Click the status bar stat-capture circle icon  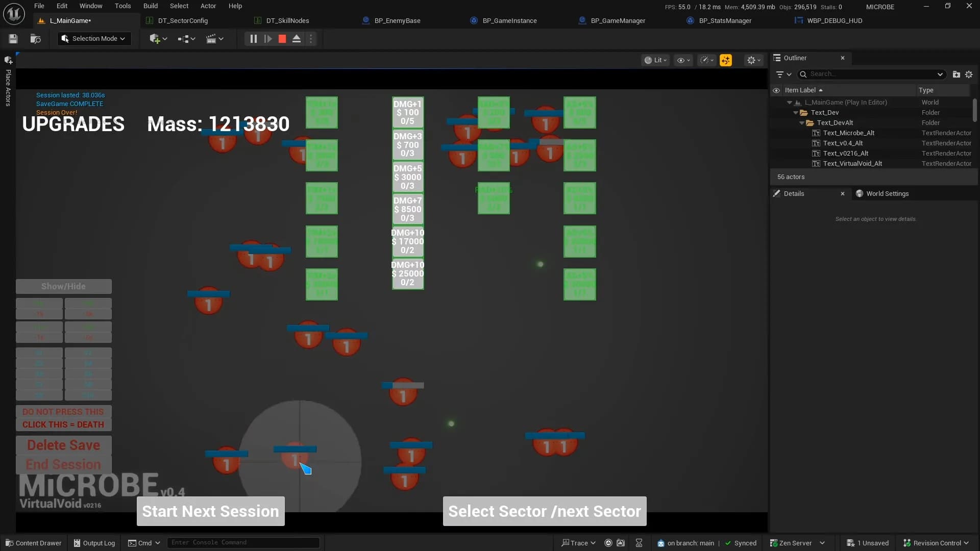[x=608, y=543]
